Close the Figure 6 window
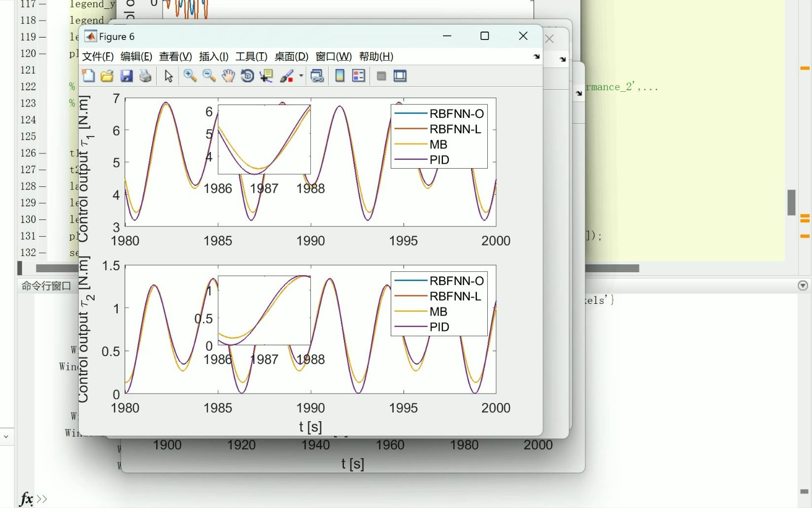812x508 pixels. click(x=523, y=36)
